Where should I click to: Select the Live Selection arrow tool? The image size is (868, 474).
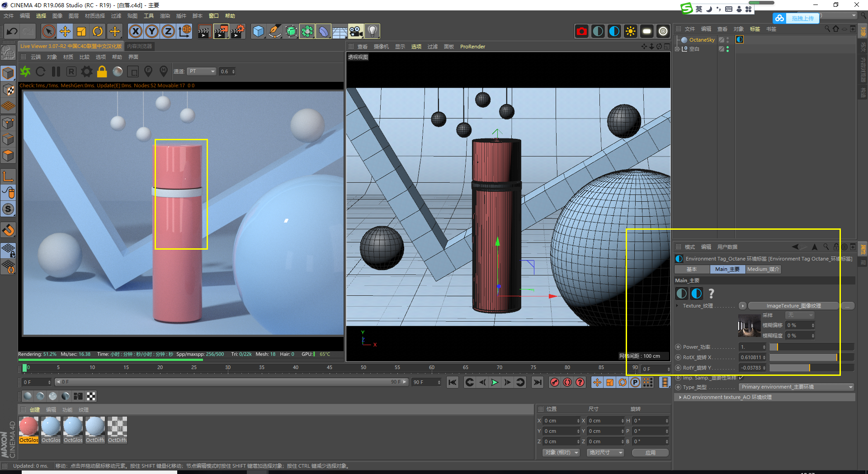48,31
